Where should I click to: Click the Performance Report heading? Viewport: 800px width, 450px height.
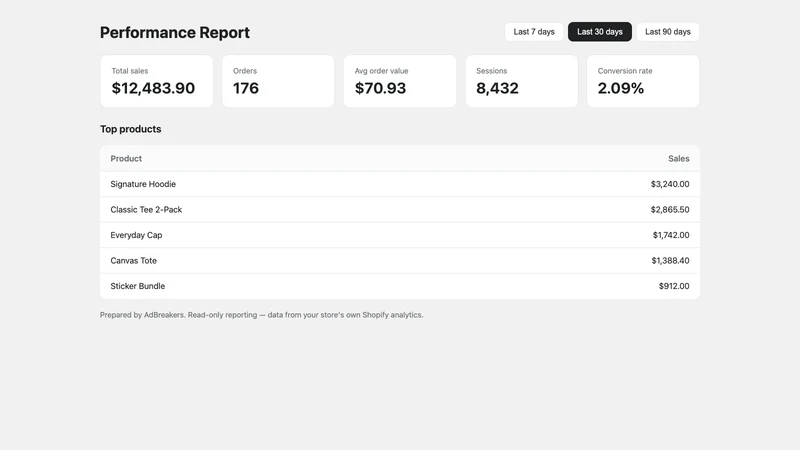(x=174, y=32)
